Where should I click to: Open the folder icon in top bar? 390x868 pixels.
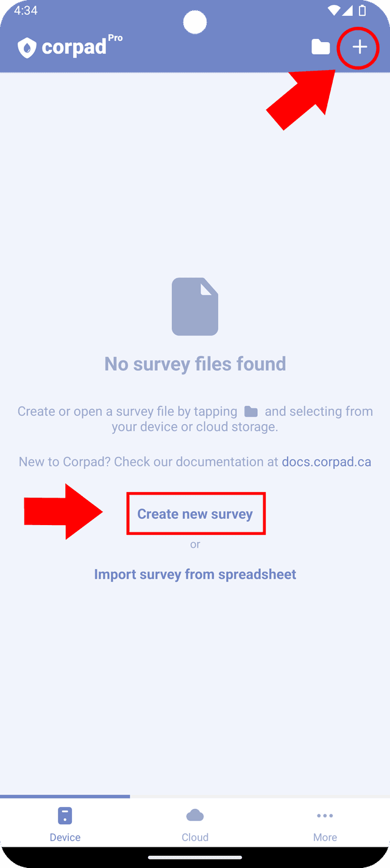coord(321,47)
